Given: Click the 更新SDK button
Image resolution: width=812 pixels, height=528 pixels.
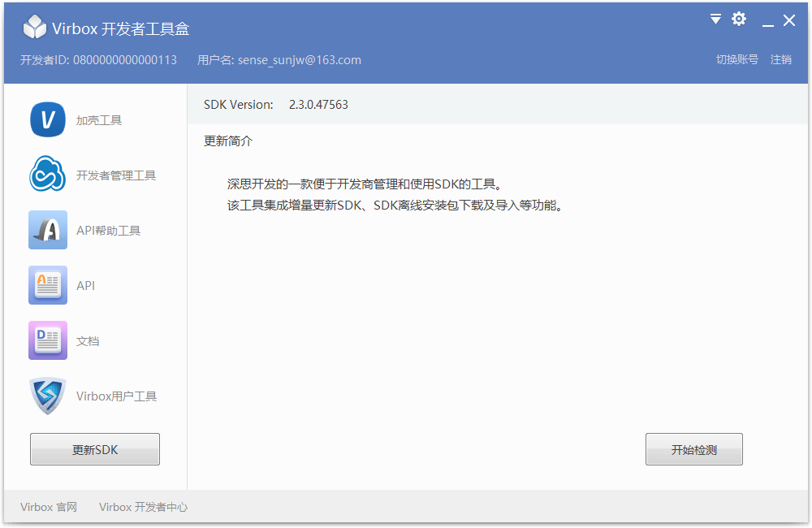Looking at the screenshot, I should click(x=95, y=449).
